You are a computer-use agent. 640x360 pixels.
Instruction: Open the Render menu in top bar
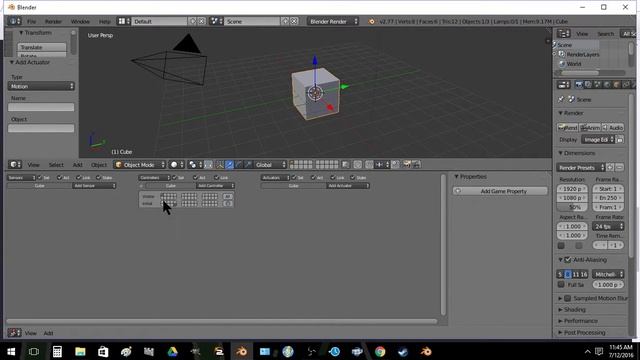[x=53, y=21]
